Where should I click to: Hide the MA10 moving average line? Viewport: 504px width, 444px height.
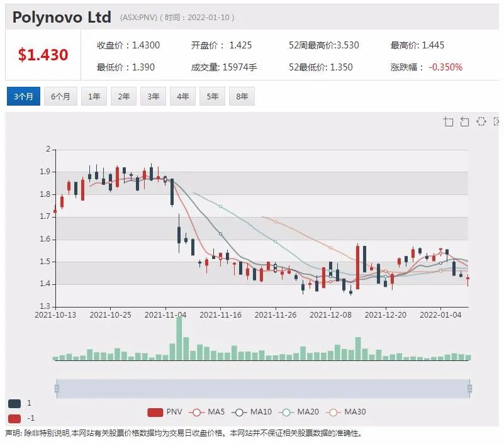[252, 412]
